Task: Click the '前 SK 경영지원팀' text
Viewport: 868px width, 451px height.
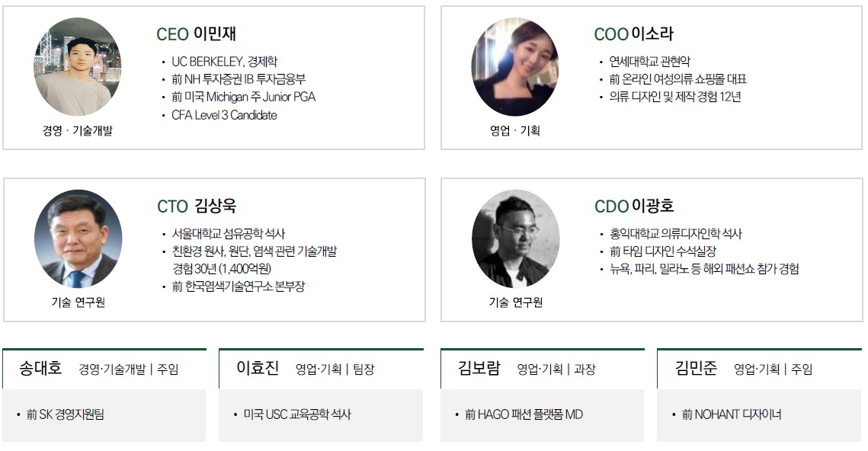Action: click(66, 414)
